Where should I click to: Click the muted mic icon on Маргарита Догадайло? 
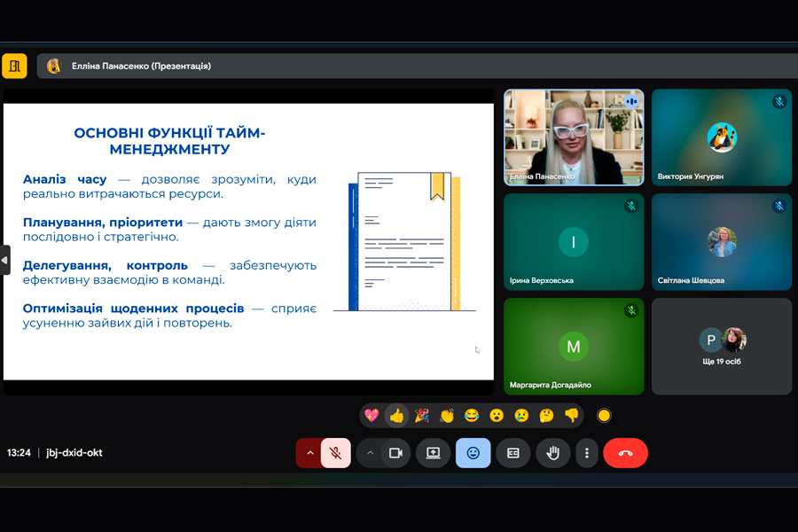(x=631, y=310)
